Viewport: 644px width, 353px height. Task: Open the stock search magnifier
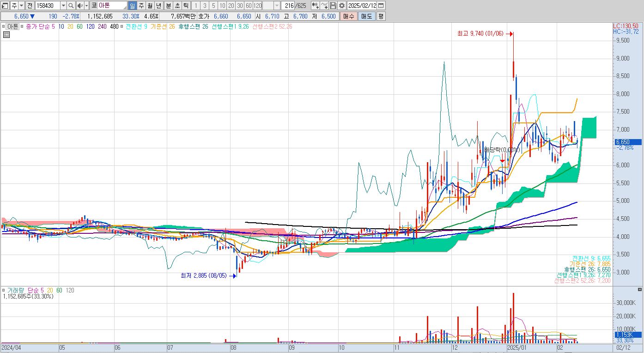tap(71, 6)
